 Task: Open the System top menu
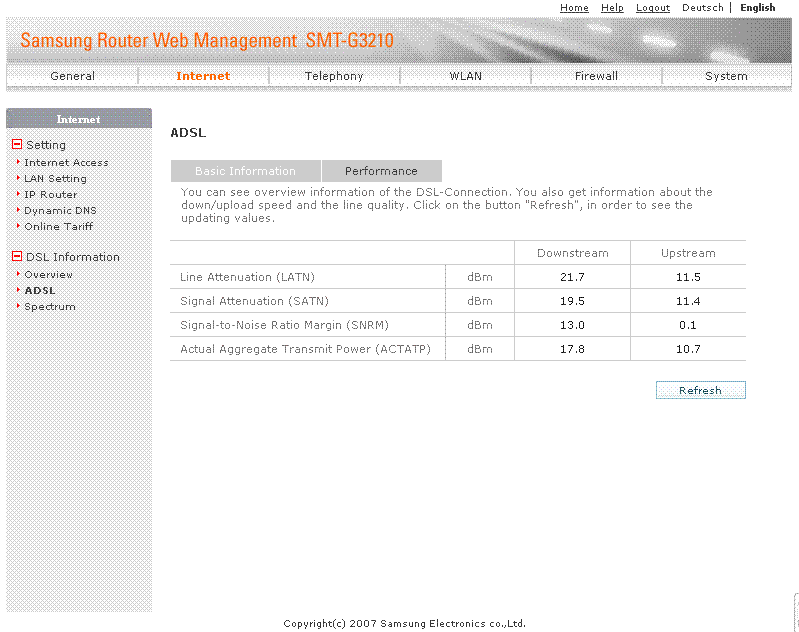[726, 76]
